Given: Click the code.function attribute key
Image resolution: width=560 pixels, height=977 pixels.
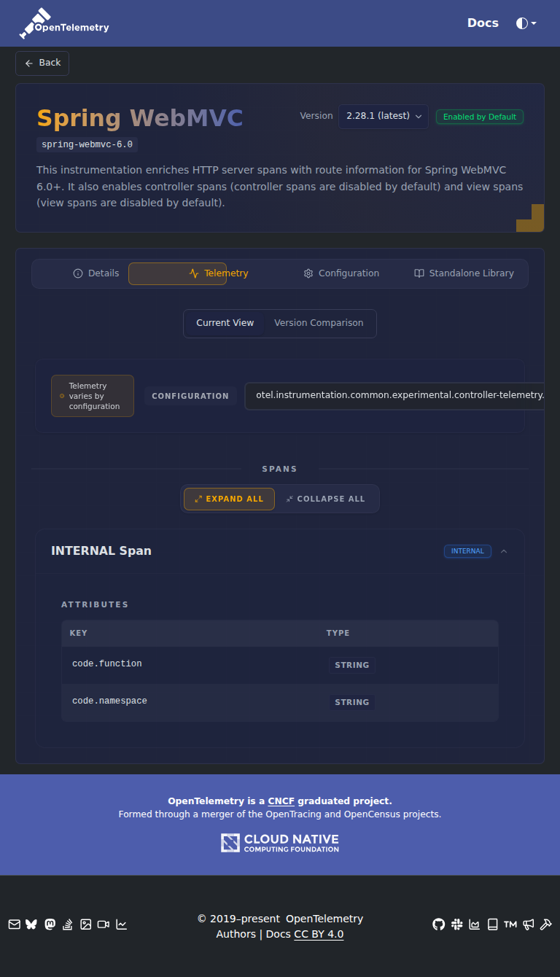Looking at the screenshot, I should [x=107, y=663].
